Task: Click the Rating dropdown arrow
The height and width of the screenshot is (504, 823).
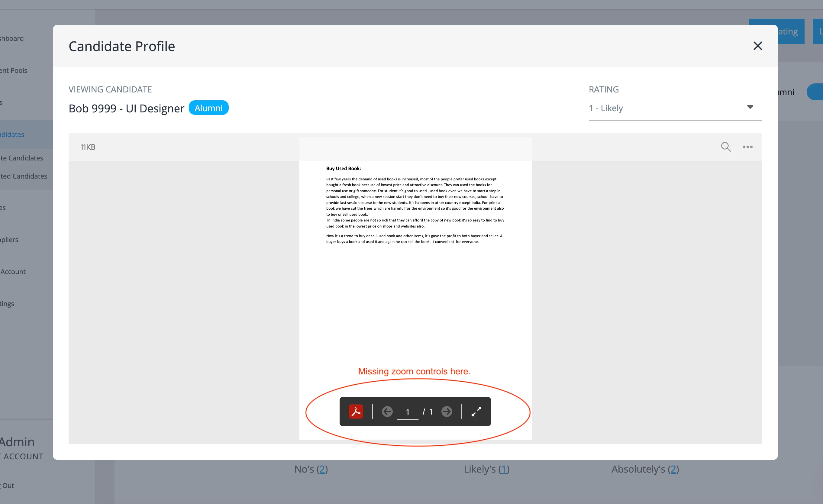Action: pyautogui.click(x=750, y=107)
